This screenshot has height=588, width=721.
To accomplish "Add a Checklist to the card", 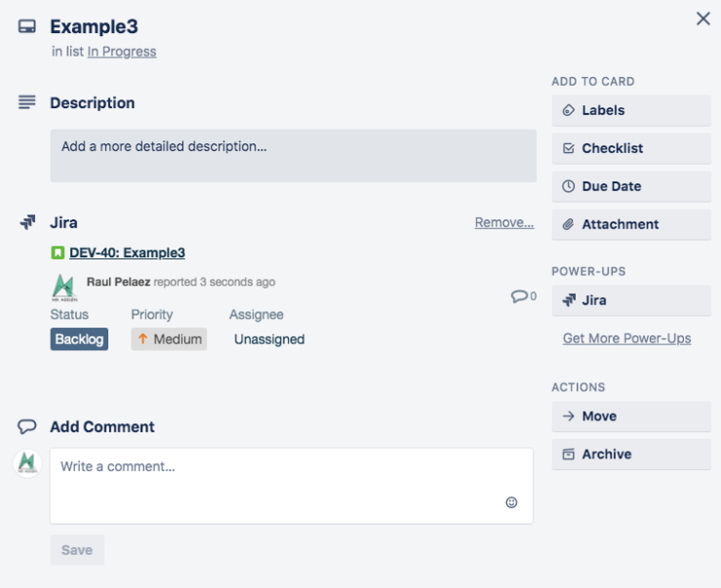I will (630, 148).
